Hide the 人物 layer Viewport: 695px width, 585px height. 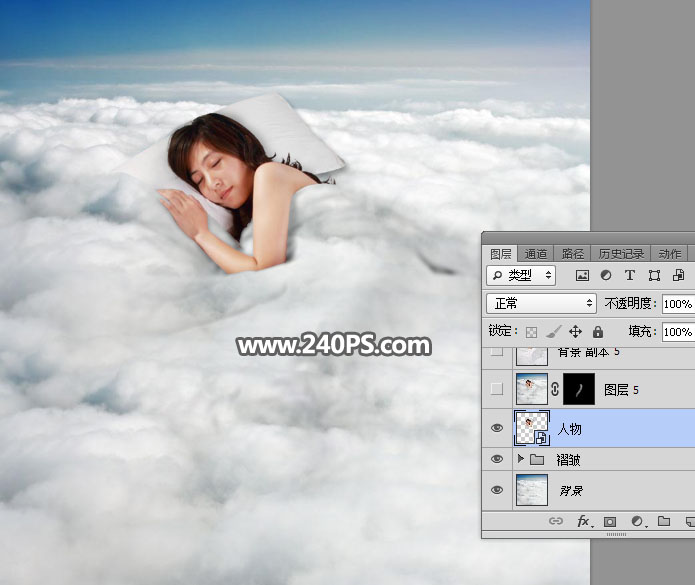point(497,428)
